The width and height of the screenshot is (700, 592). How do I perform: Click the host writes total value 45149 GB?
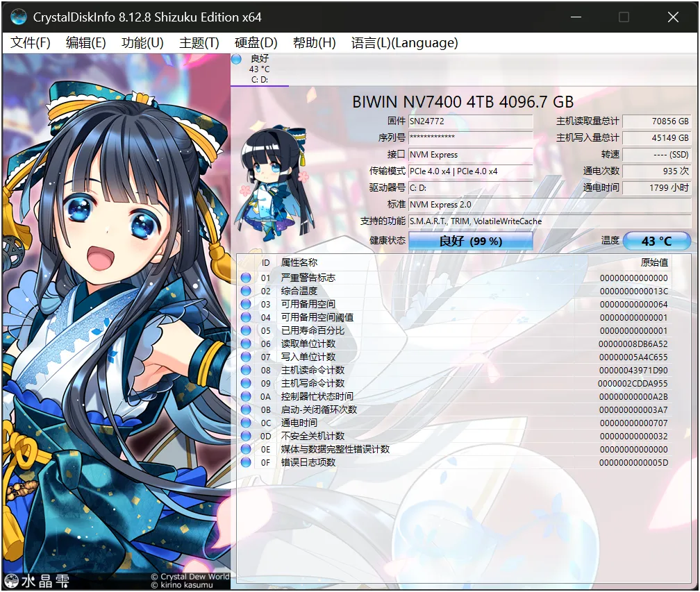656,138
